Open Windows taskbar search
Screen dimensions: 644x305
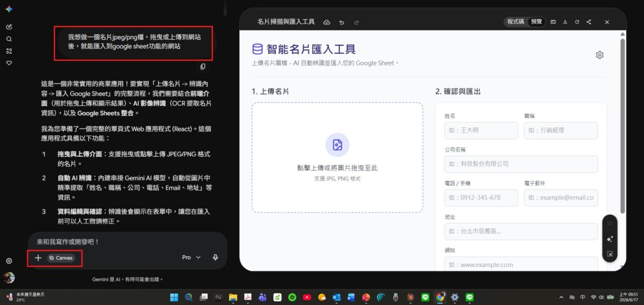click(189, 297)
